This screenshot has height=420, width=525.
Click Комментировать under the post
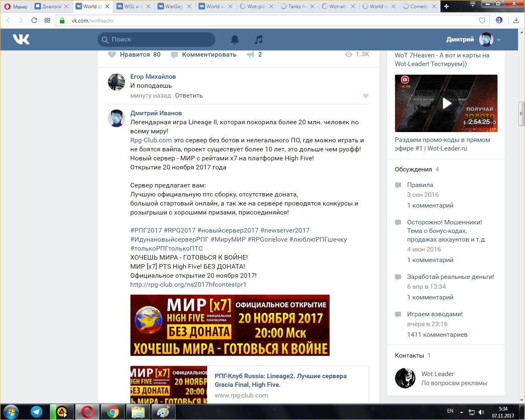click(x=203, y=55)
